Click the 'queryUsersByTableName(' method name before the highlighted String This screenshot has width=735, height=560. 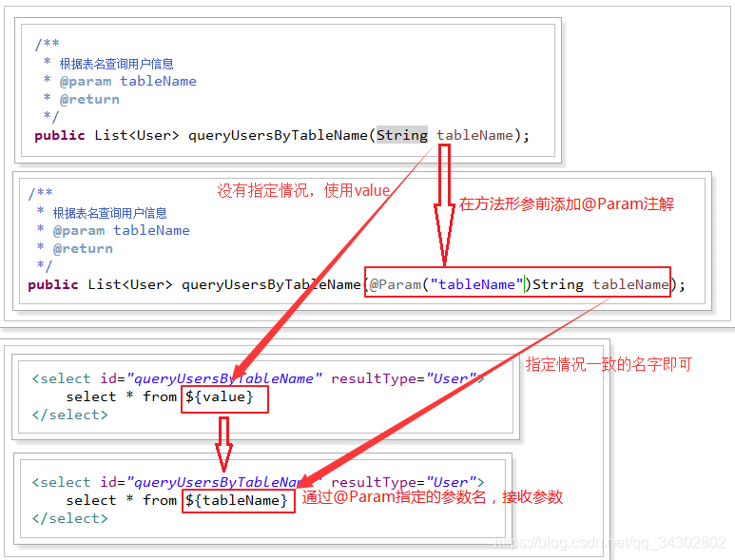click(x=281, y=135)
